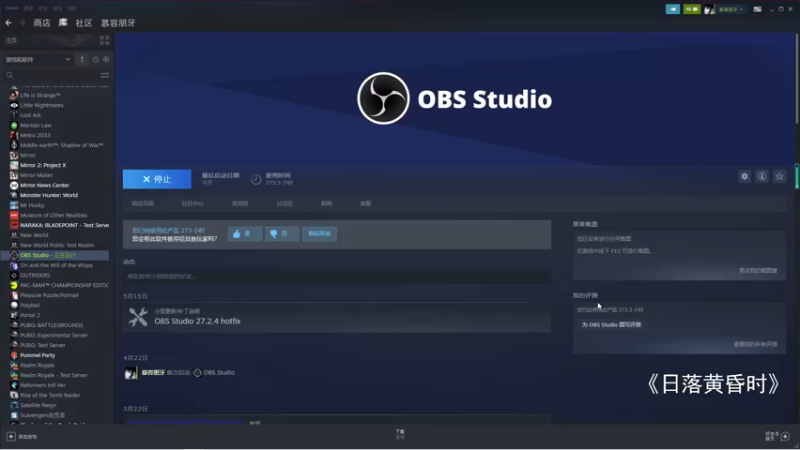
Task: Switch to Big Picture mode icon
Action: pos(757,9)
